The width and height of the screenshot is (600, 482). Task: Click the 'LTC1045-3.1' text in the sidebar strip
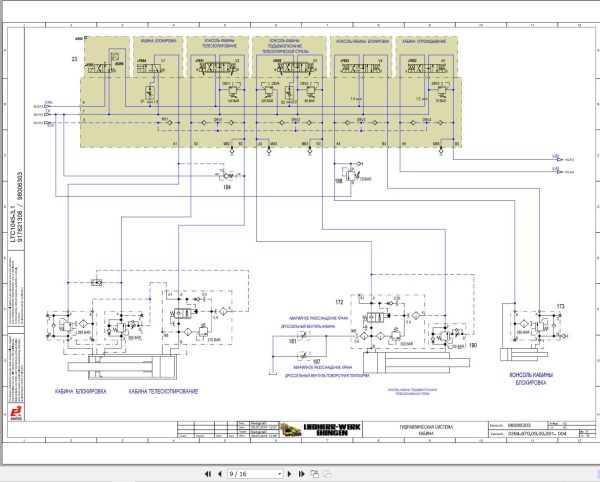click(x=13, y=225)
